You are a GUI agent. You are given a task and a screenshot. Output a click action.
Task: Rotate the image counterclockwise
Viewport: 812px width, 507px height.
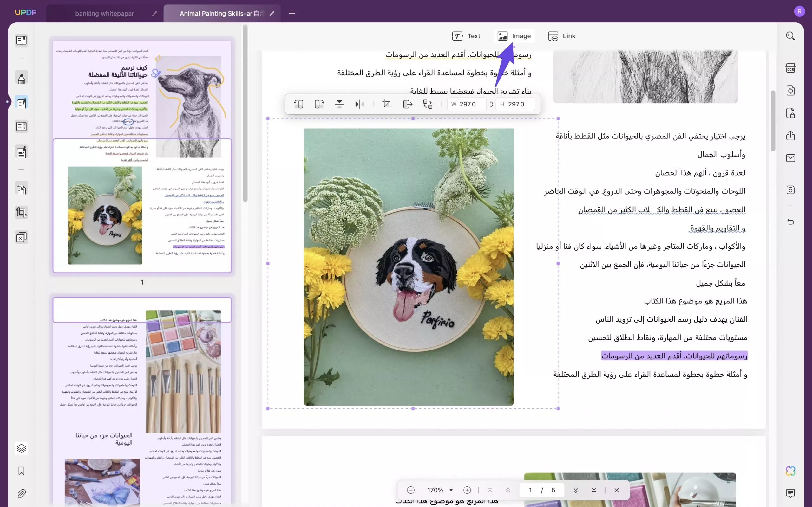[298, 104]
